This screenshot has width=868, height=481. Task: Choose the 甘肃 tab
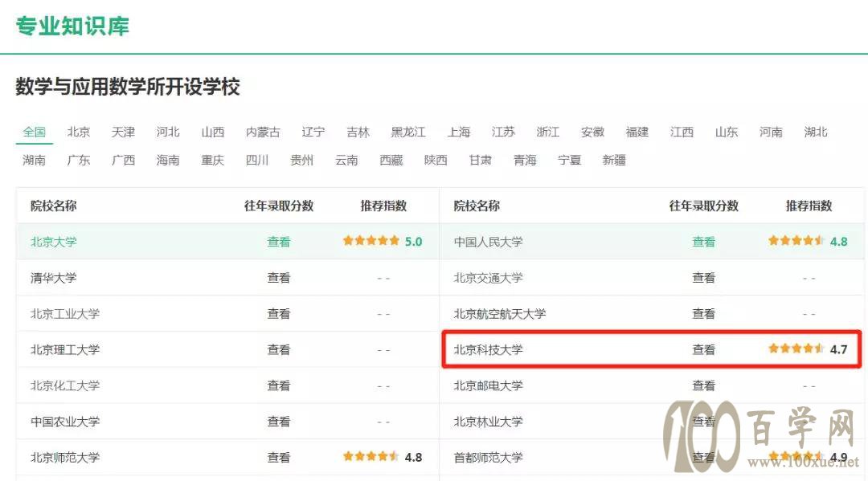tap(481, 161)
